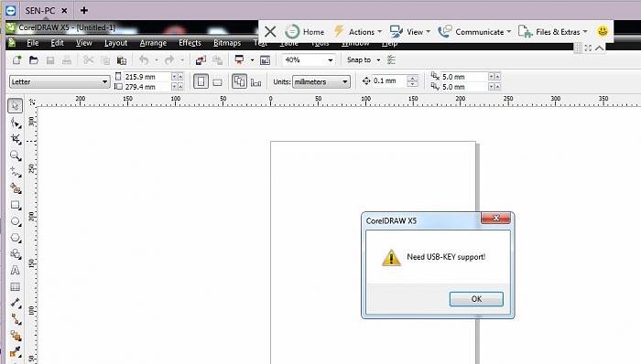Open the Units millimeters dropdown

pyautogui.click(x=344, y=82)
